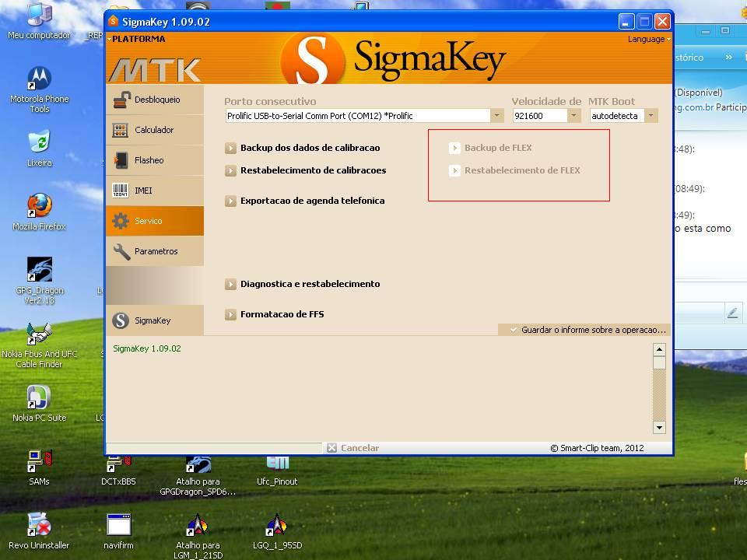Click the chevron in the chat window header

[x=728, y=57]
